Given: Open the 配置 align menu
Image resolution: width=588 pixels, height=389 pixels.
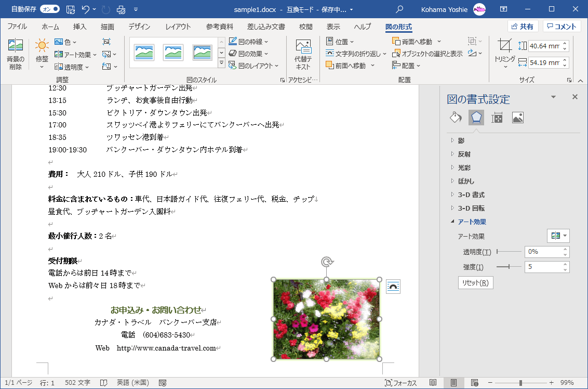Looking at the screenshot, I should click(406, 66).
